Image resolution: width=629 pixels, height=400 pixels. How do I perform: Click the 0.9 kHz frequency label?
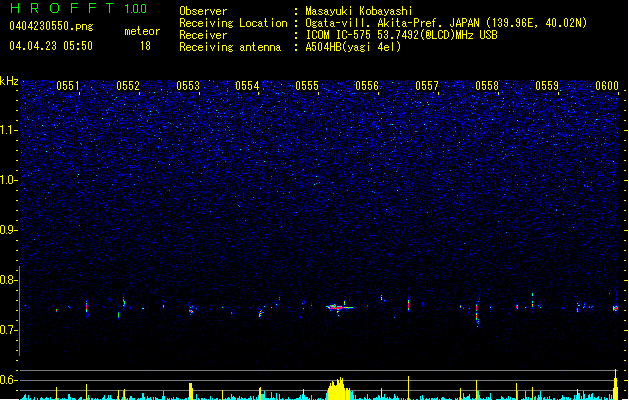pyautogui.click(x=8, y=230)
